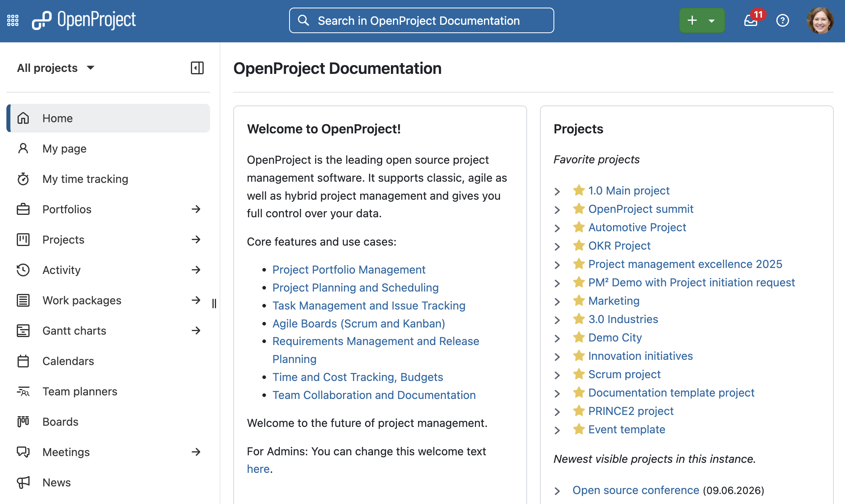Open the Agile Boards (Scrum and Kanban) link
Image resolution: width=845 pixels, height=504 pixels.
[359, 323]
